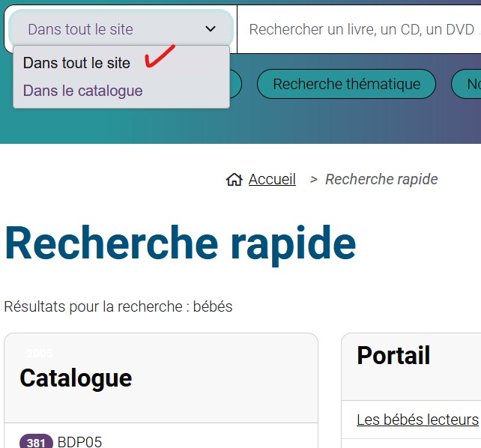Screen dimensions: 481x448
Task: Go to Accueil breadcrumb link
Action: point(272,179)
